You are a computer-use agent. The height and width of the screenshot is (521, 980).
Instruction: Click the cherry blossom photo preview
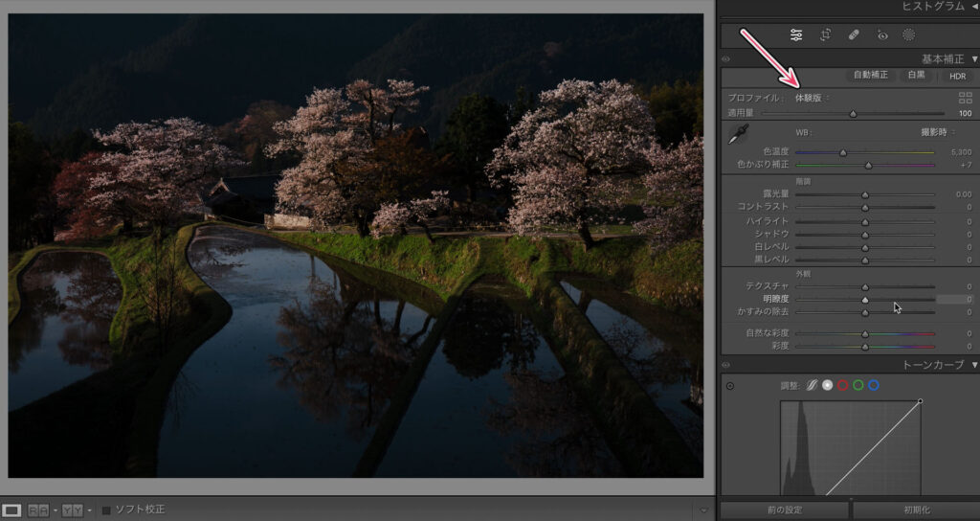pyautogui.click(x=355, y=245)
